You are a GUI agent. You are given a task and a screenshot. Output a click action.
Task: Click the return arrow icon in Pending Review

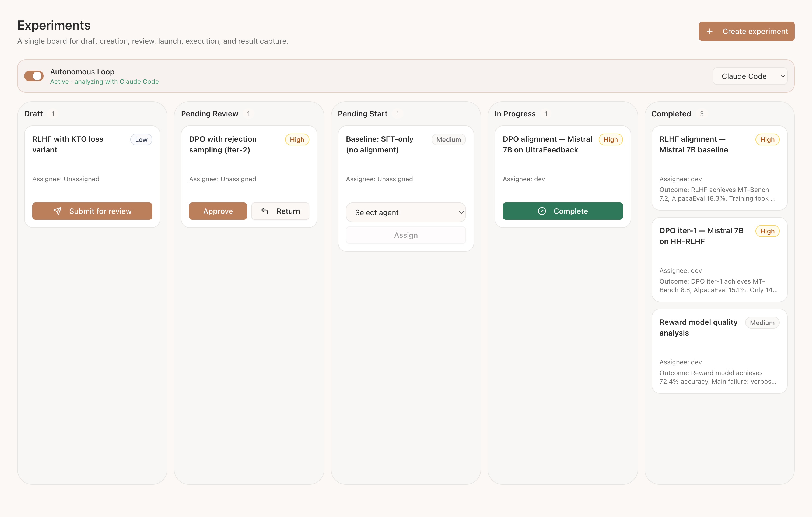265,211
